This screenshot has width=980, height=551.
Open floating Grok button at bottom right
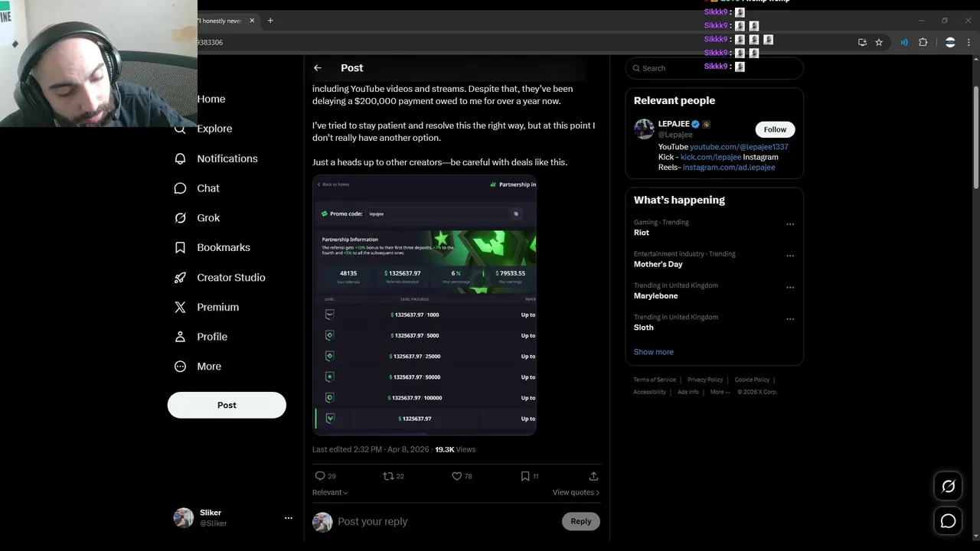pyautogui.click(x=948, y=486)
